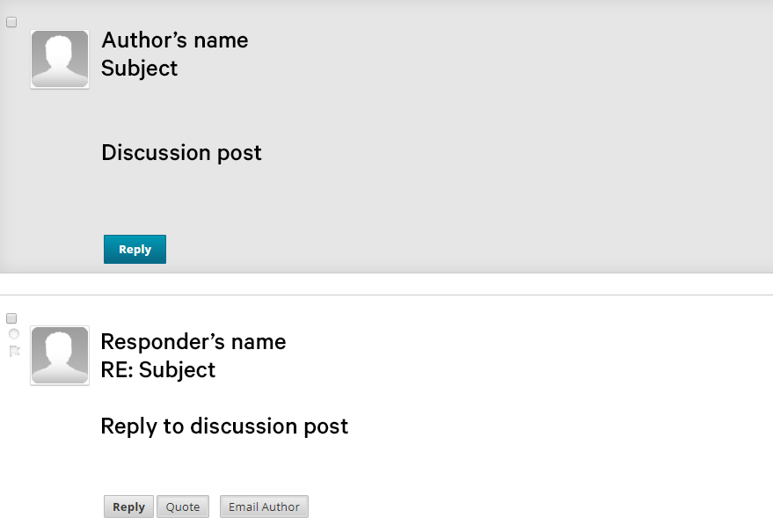This screenshot has height=532, width=773.
Task: Click the Discussion post body text
Action: coord(181,152)
